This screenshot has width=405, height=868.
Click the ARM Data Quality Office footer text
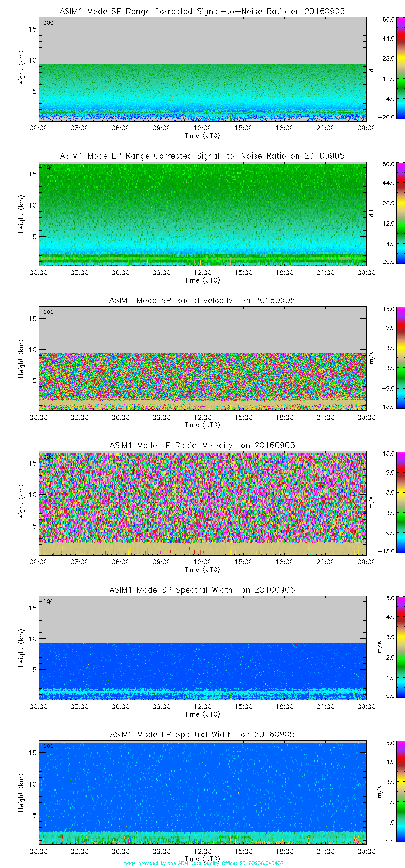coord(202,863)
